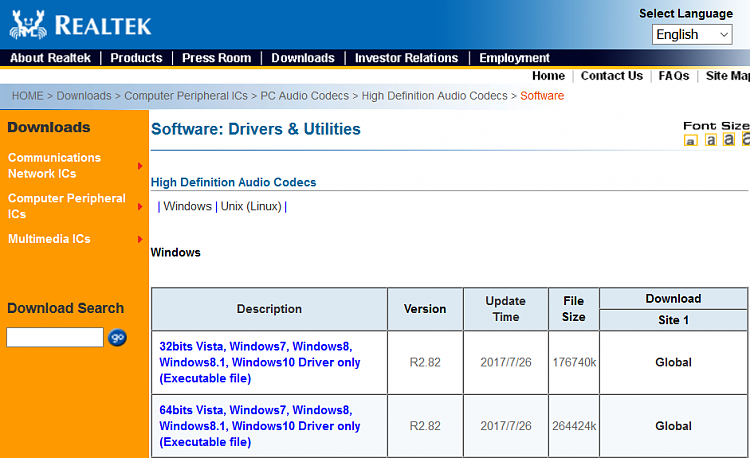Open Contact Us link

tap(612, 76)
